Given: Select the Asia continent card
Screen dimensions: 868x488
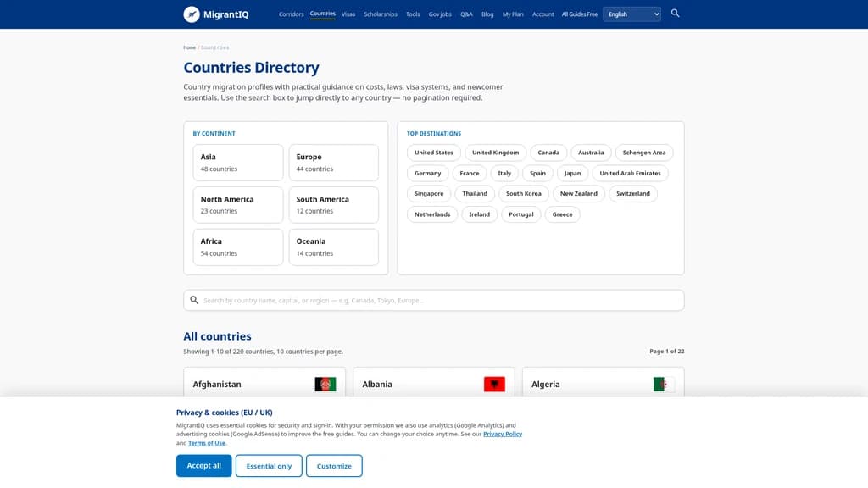Looking at the screenshot, I should pyautogui.click(x=238, y=163).
